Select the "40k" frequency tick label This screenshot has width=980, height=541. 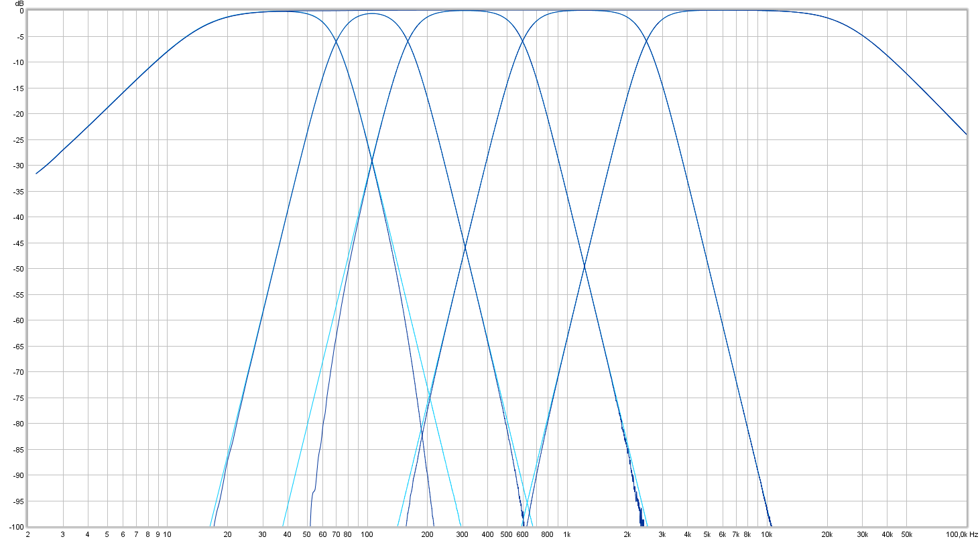[887, 535]
